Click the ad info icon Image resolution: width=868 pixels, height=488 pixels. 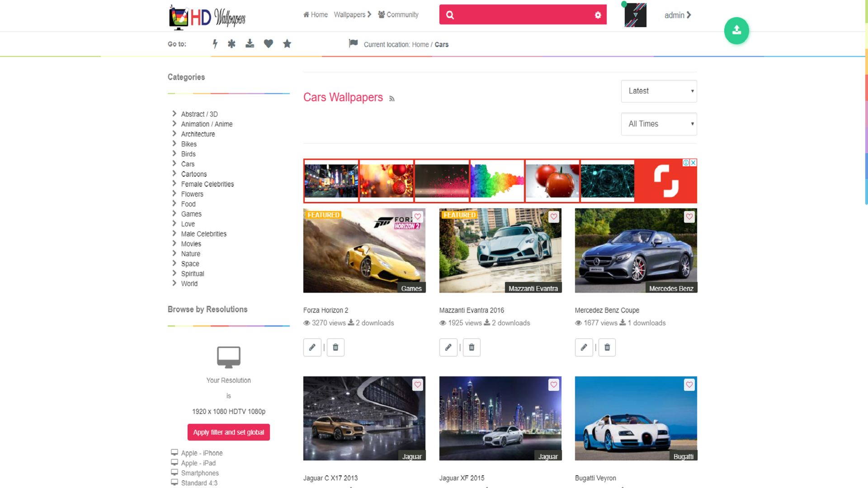pos(686,163)
